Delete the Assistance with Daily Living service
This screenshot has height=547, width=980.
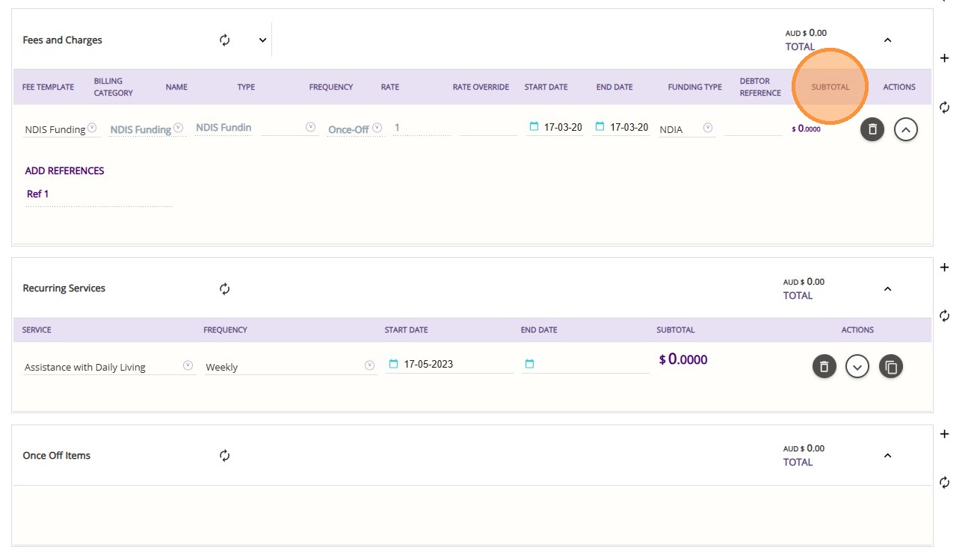825,366
